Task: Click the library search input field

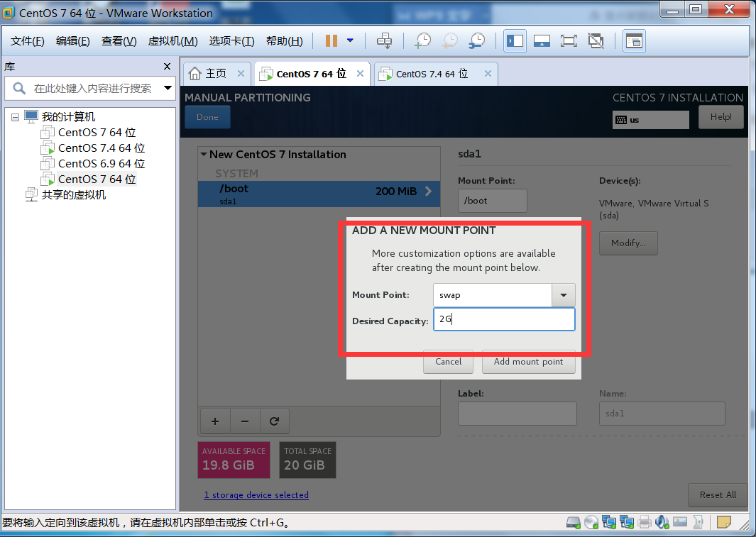Action: [92, 88]
